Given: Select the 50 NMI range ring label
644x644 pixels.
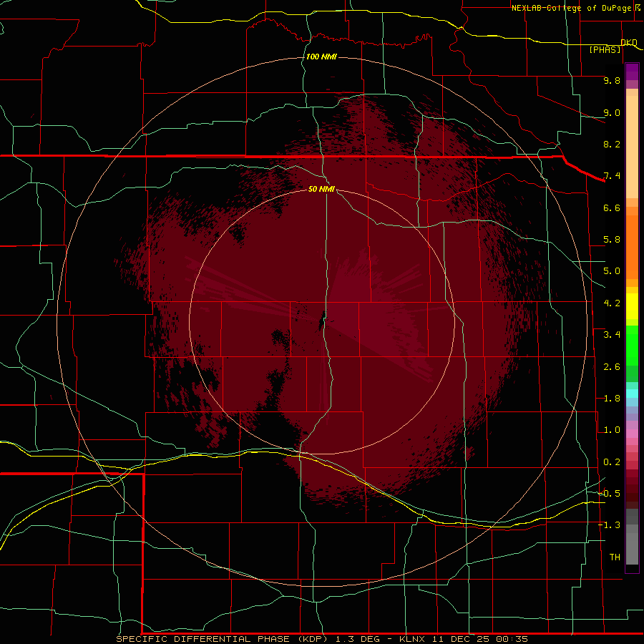Looking at the screenshot, I should click(x=321, y=189).
